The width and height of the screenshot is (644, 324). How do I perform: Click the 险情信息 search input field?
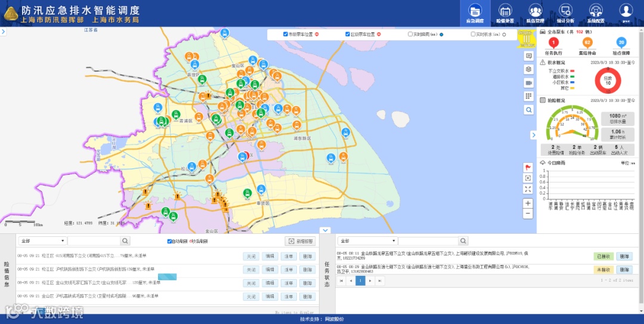coord(94,241)
